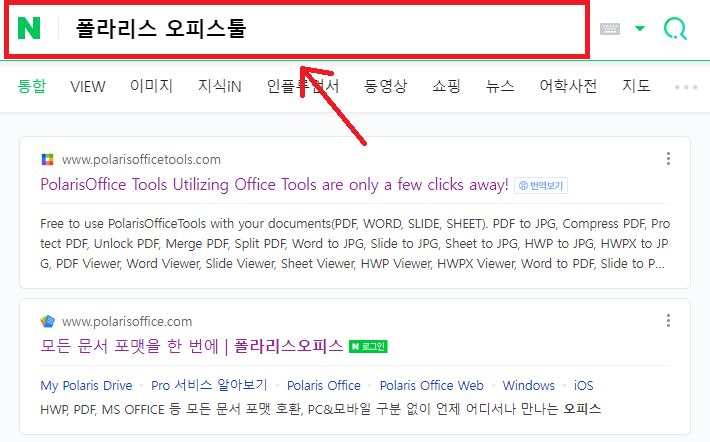Screen dimensions: 710x442
Task: Click the green N 로그인 badge
Action: (x=368, y=347)
